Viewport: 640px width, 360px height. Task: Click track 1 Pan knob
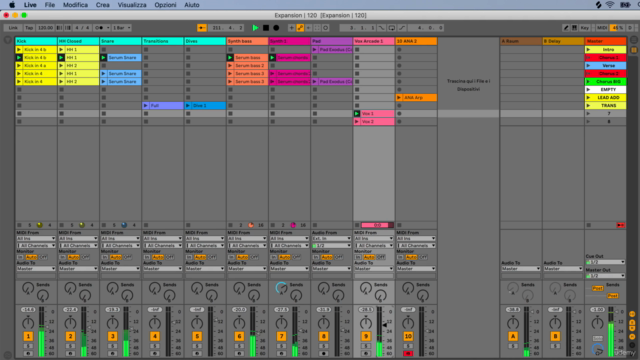tap(28, 323)
